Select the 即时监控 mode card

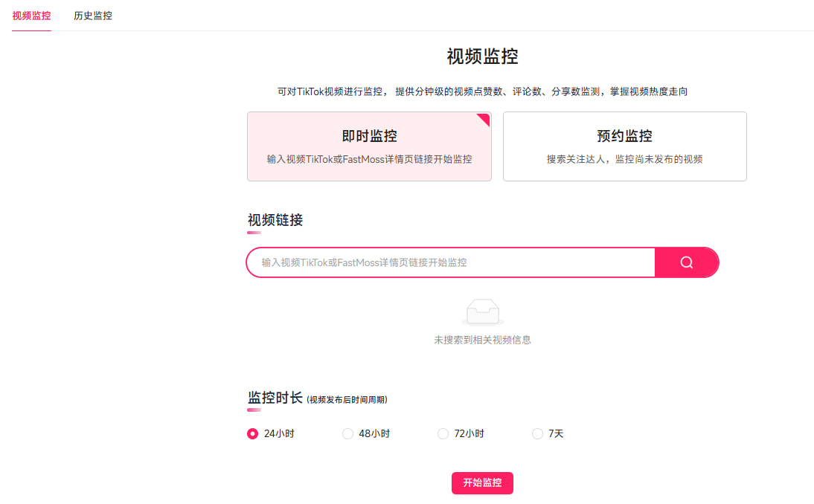click(369, 146)
